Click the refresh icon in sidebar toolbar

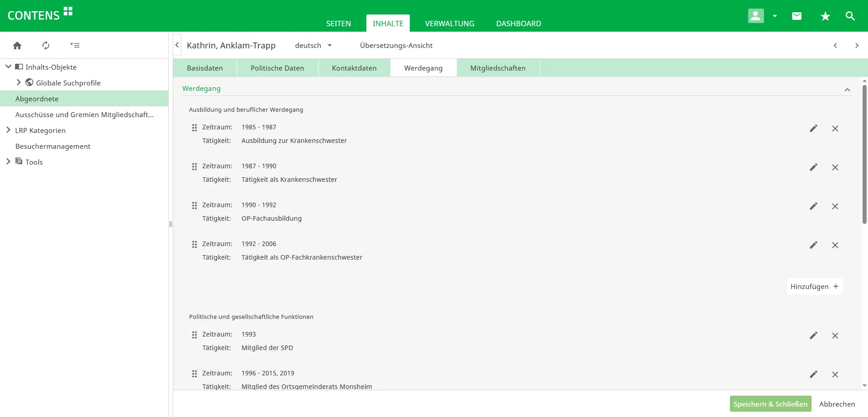point(46,45)
